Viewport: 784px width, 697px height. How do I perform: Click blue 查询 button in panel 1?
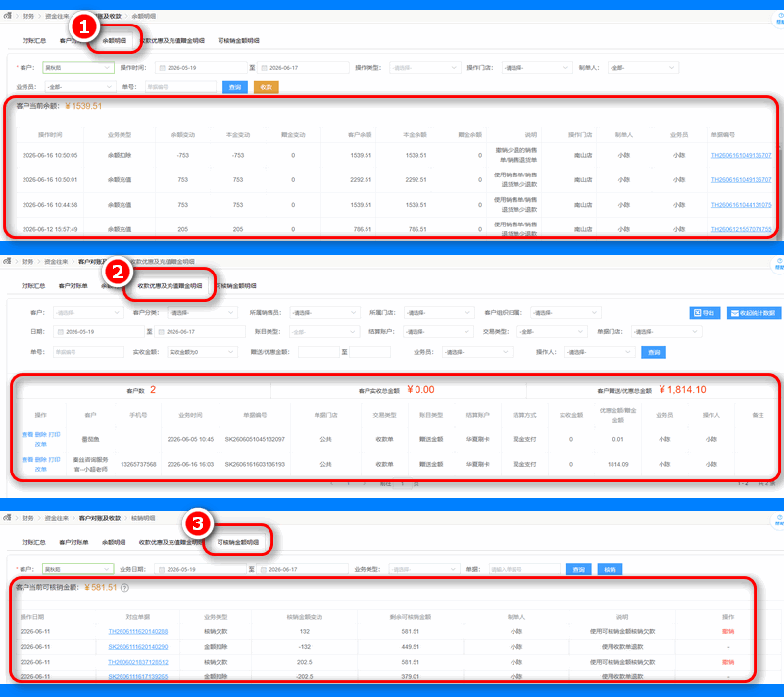click(x=235, y=87)
